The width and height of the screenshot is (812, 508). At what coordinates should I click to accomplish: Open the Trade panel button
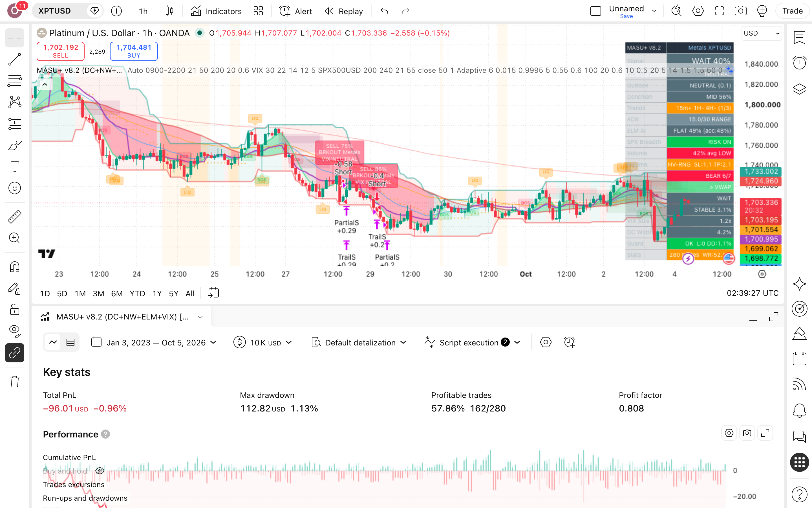coord(793,11)
